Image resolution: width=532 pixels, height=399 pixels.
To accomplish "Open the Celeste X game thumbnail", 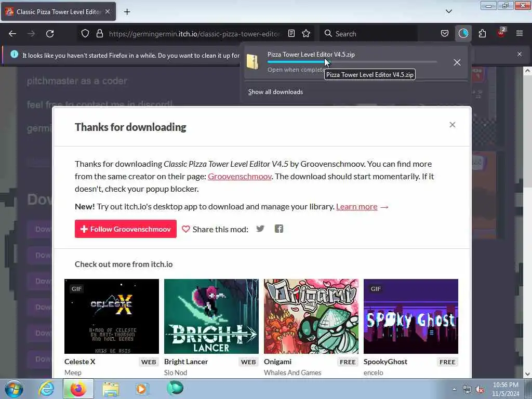I will 112,316.
